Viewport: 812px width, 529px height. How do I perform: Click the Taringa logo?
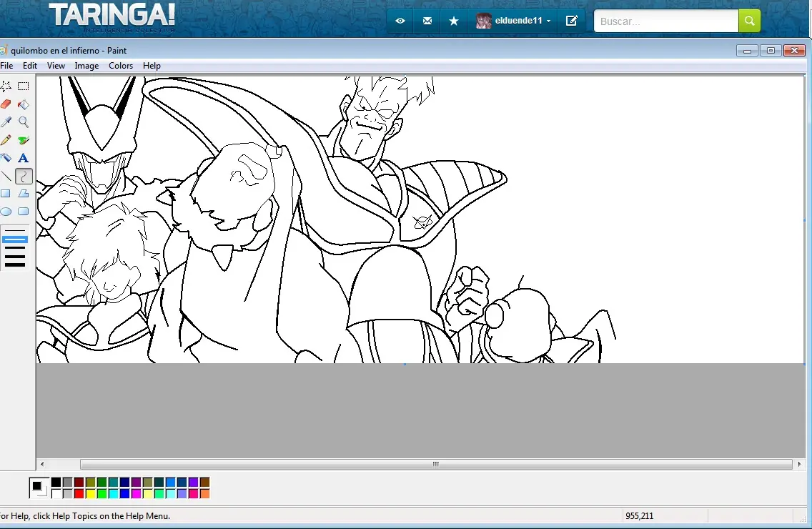112,16
